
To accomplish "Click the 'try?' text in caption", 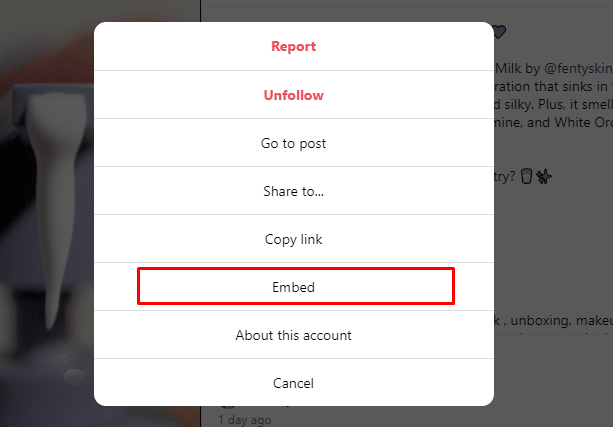I will pyautogui.click(x=506, y=176).
